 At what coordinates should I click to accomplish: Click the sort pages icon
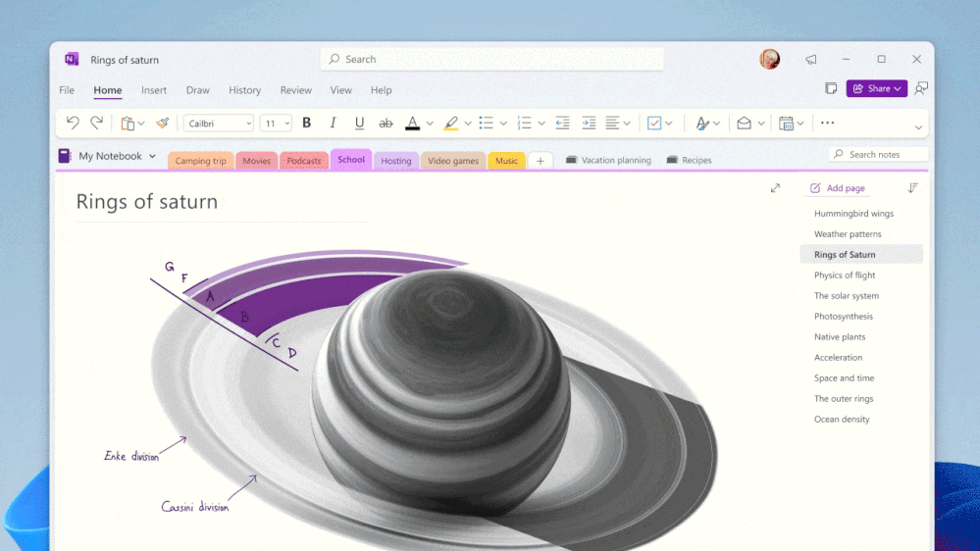coord(913,188)
